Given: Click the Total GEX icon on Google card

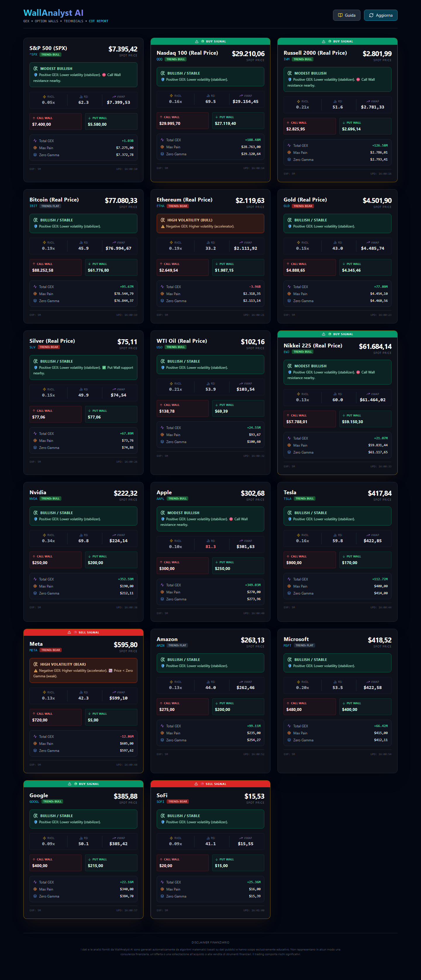Looking at the screenshot, I should click(x=35, y=882).
